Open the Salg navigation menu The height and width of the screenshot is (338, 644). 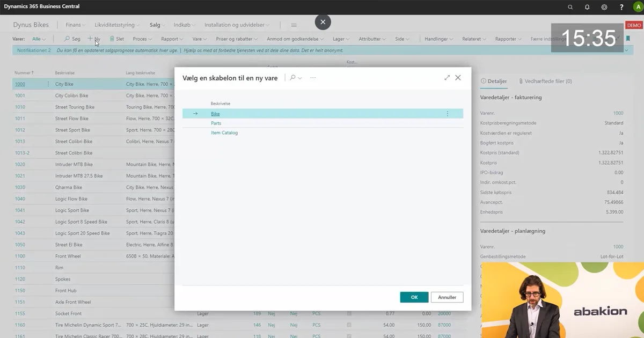click(158, 25)
